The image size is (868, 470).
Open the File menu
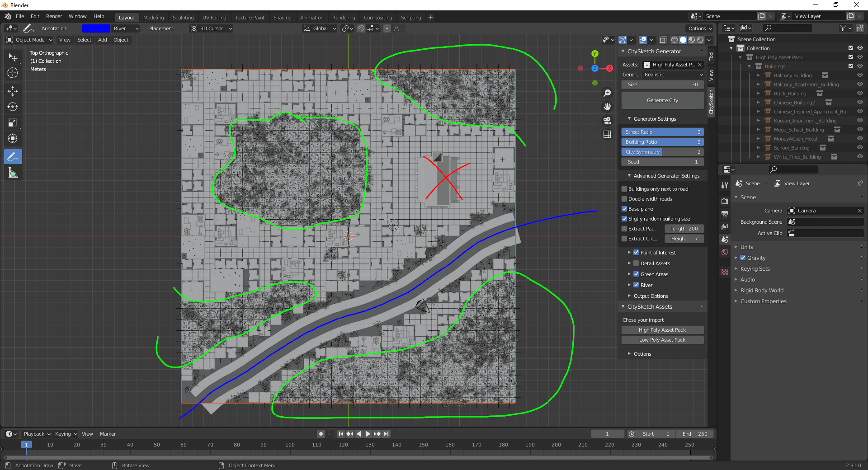[20, 16]
